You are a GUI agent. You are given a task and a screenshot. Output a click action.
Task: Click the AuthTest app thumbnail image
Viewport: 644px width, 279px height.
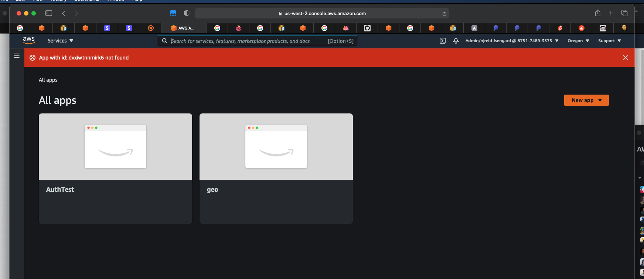pos(115,147)
